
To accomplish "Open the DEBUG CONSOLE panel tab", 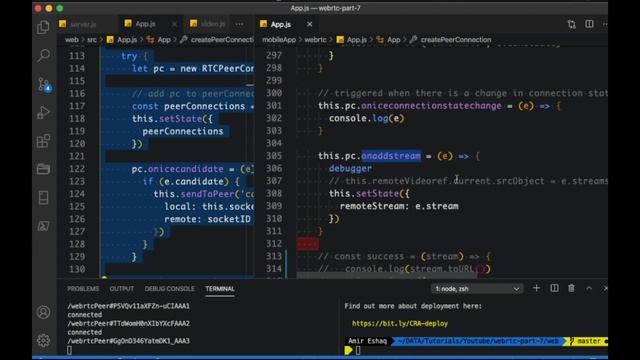I will [169, 289].
